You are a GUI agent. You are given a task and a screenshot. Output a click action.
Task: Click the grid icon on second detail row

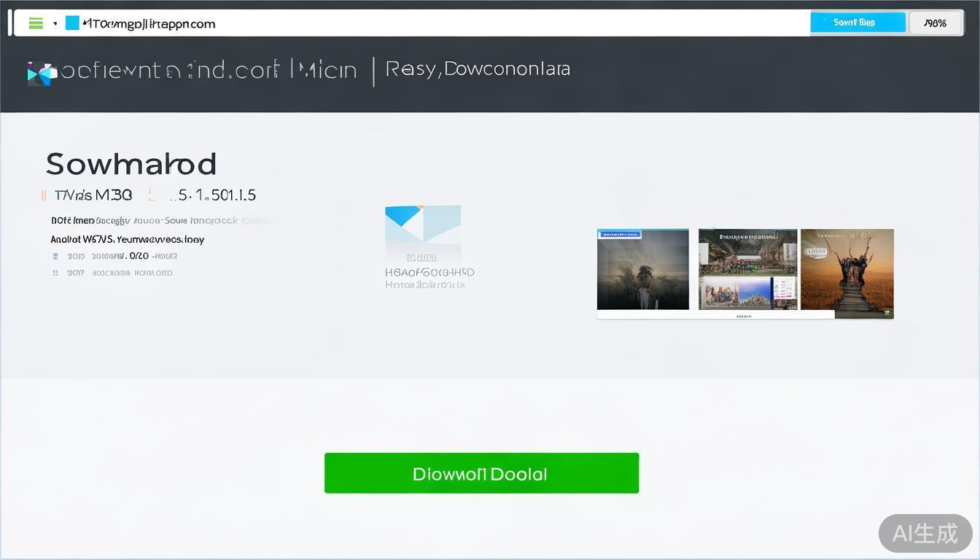(x=55, y=273)
